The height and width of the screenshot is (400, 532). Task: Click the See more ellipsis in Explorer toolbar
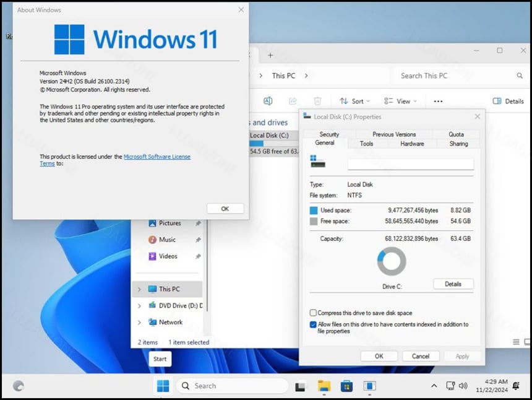click(x=438, y=101)
